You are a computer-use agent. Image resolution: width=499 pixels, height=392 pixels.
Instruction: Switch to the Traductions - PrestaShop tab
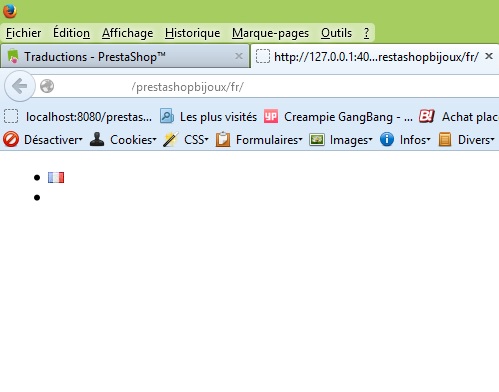(125, 56)
